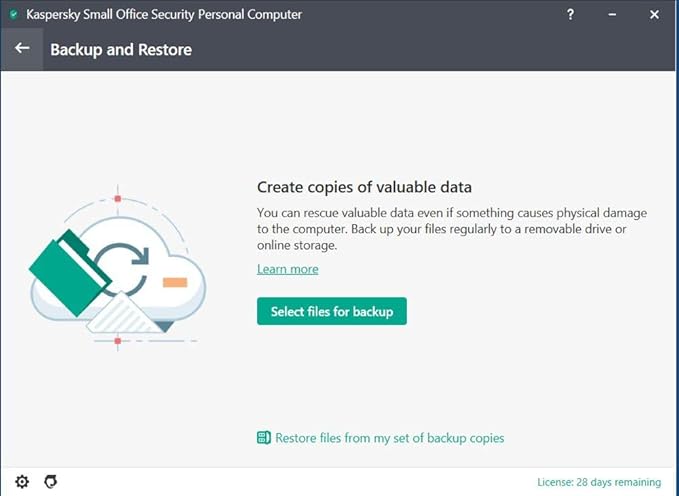679x496 pixels.
Task: Click Restore files from my set of backup copies
Action: pos(389,438)
